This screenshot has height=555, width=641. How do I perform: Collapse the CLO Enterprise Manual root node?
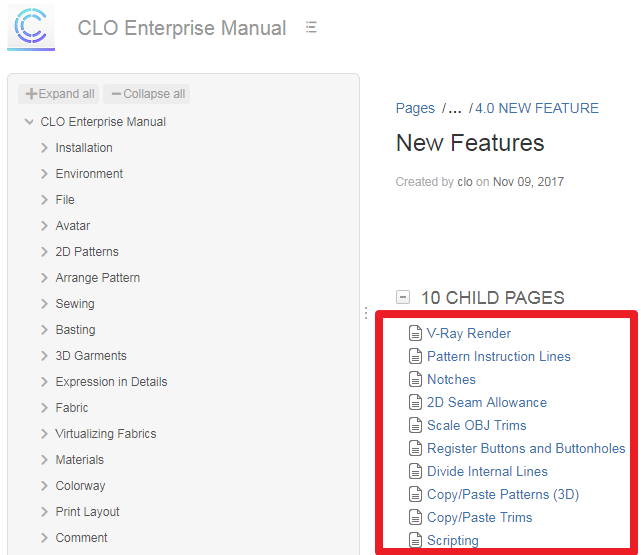[x=29, y=122]
